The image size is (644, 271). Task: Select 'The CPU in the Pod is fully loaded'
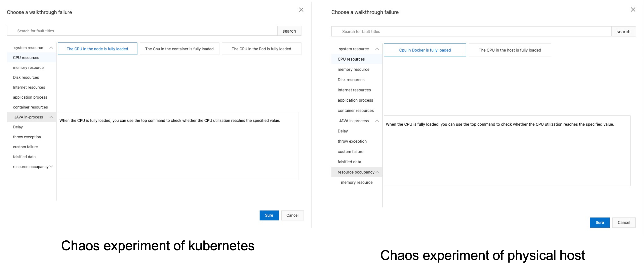point(261,49)
